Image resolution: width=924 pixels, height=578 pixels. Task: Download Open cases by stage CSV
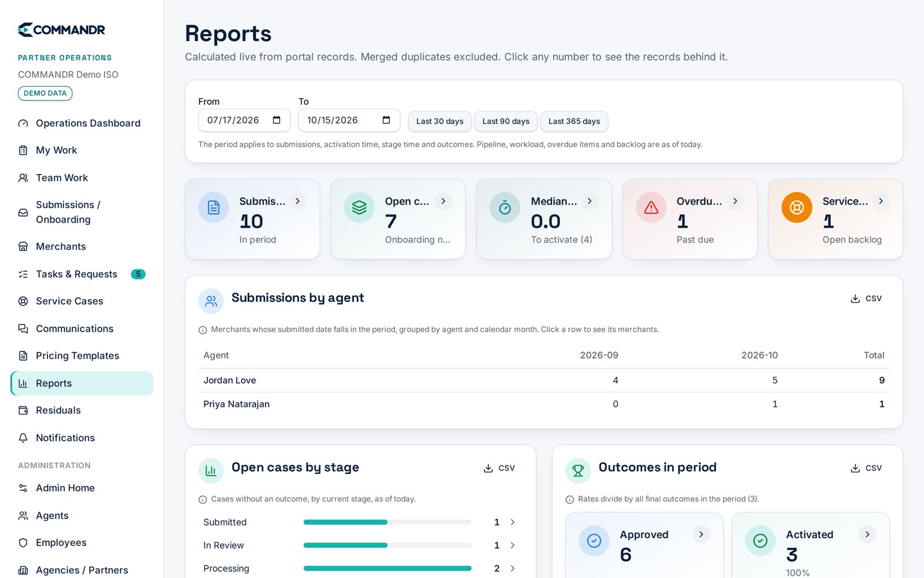click(499, 468)
